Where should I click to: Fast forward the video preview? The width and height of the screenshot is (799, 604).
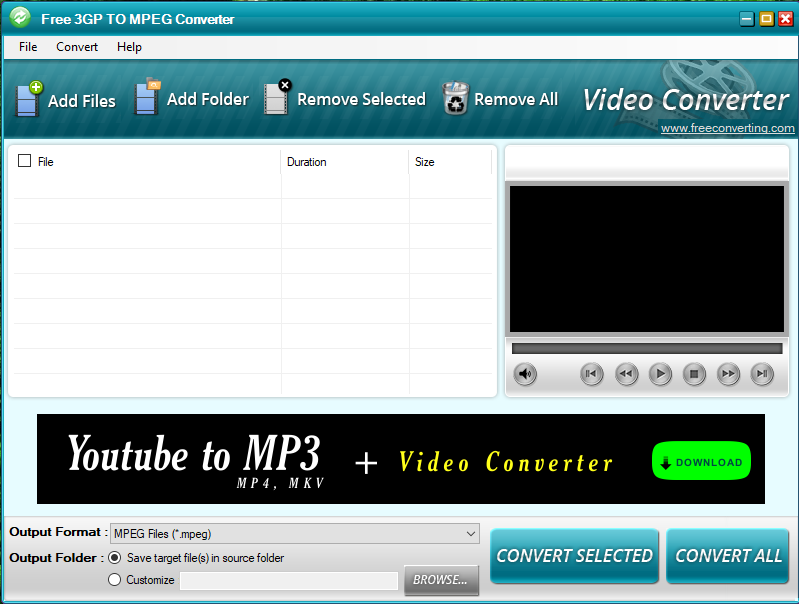click(x=728, y=374)
